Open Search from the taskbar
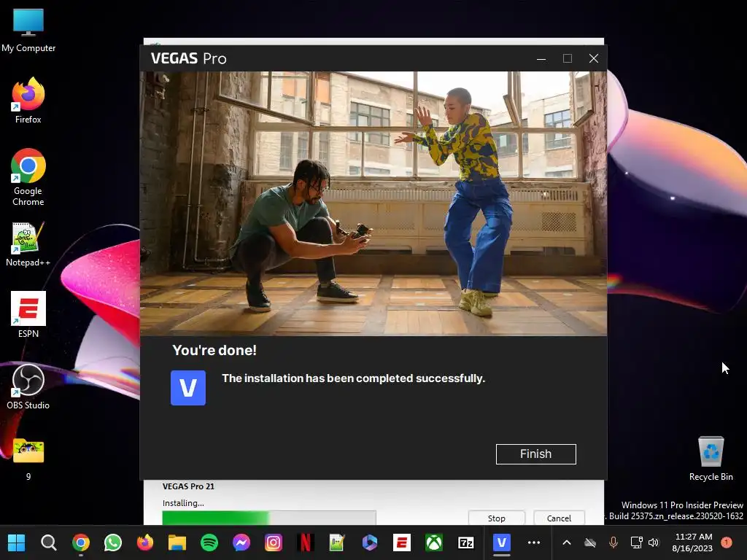 49,542
